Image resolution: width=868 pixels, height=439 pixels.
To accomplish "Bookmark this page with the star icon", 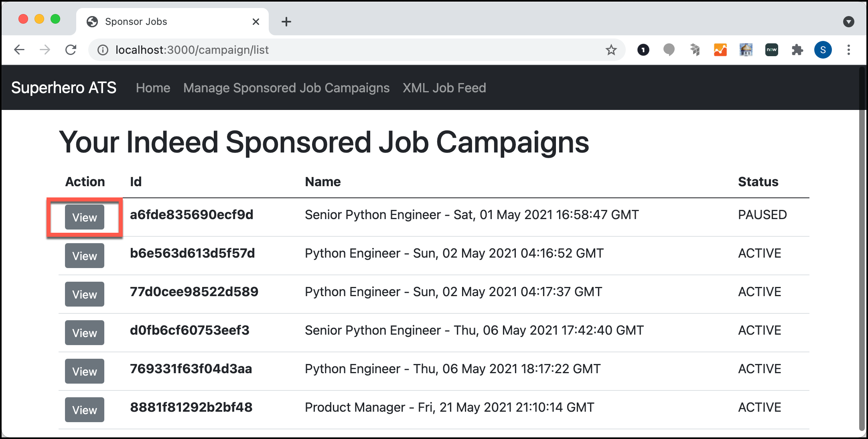I will coord(611,50).
